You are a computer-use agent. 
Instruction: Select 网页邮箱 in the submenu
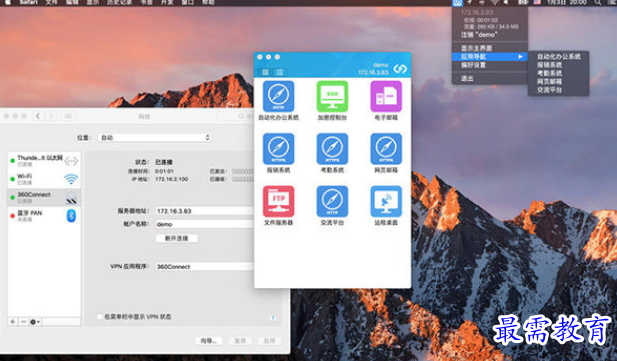coord(549,81)
